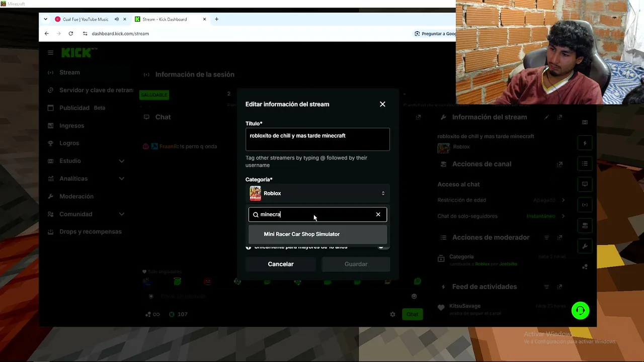
Task: Pop out the Chat panel
Action: [x=418, y=117]
